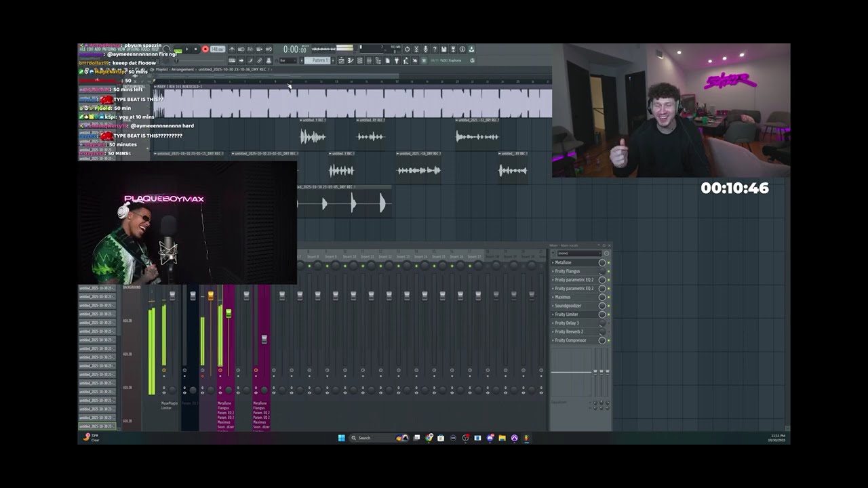Image resolution: width=868 pixels, height=488 pixels.
Task: Open File Explorer folder icon on taskbar
Action: (x=502, y=438)
